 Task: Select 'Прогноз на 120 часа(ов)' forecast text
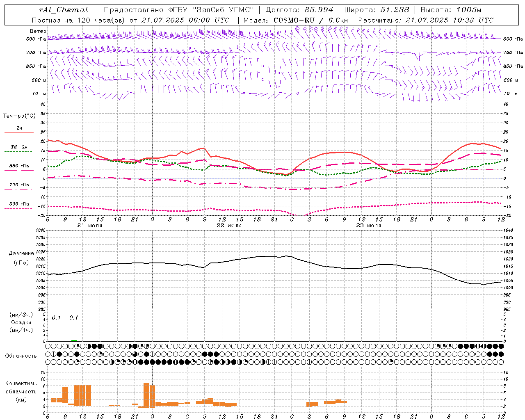point(79,20)
